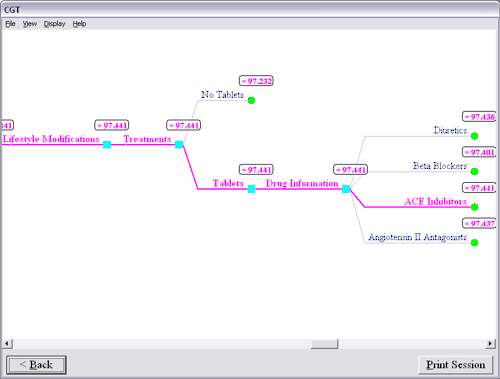This screenshot has width=500, height=379.
Task: Click the horizontal scrollbar thumb
Action: coord(324,344)
